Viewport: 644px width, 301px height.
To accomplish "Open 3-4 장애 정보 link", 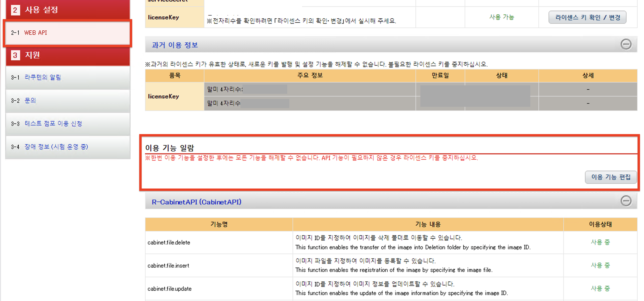I will tap(56, 147).
